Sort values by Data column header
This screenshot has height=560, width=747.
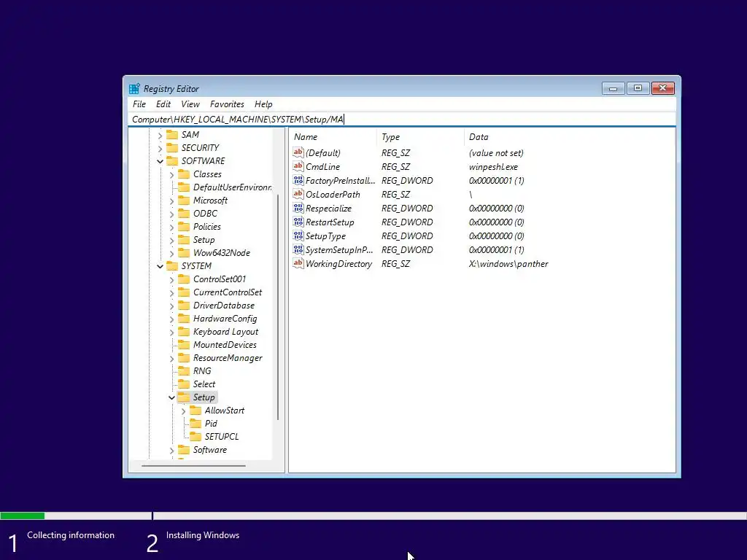click(x=569, y=137)
